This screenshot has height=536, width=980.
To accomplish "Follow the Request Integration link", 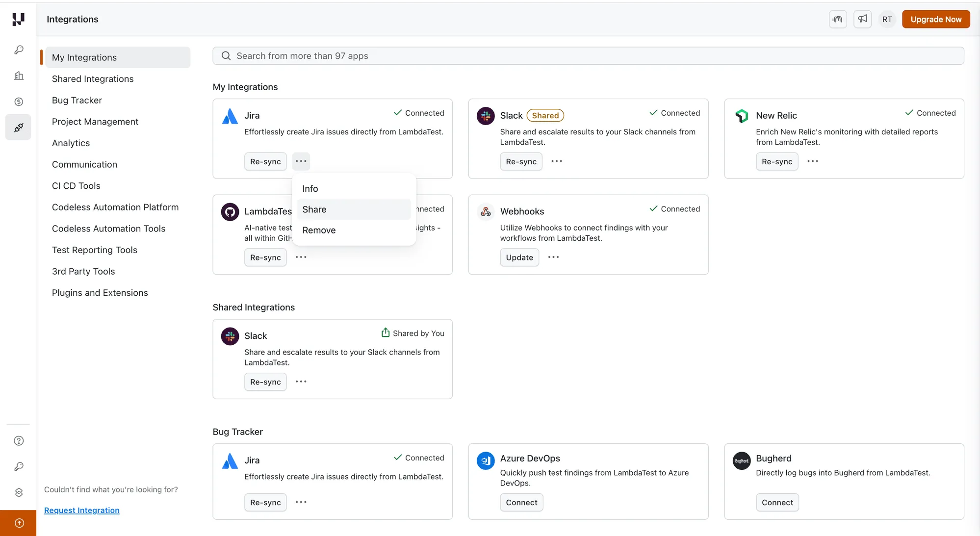I will click(x=82, y=510).
